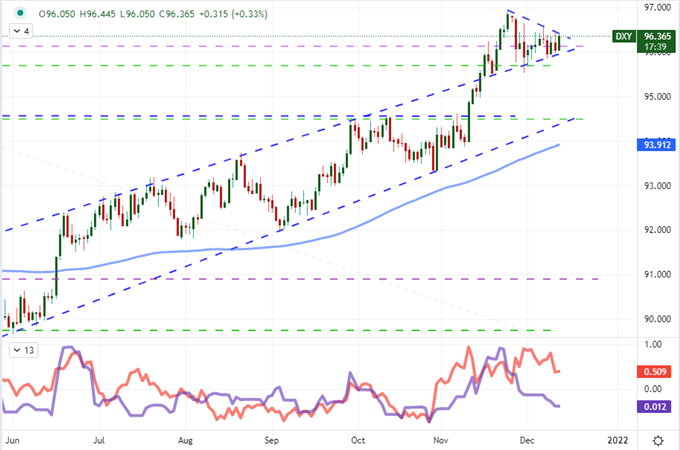This screenshot has width=680, height=450.
Task: Click the 0.012 purple indicator value label
Action: tap(654, 407)
